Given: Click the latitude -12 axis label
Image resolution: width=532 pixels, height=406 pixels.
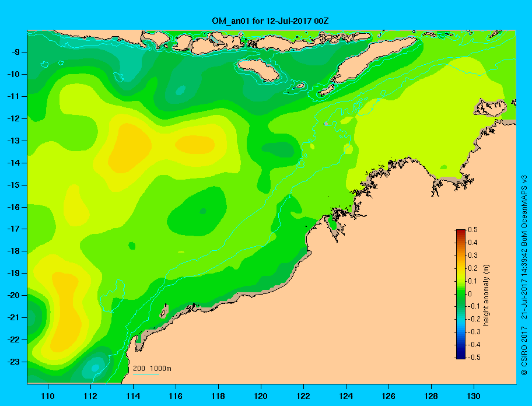Looking at the screenshot, I should [x=13, y=118].
